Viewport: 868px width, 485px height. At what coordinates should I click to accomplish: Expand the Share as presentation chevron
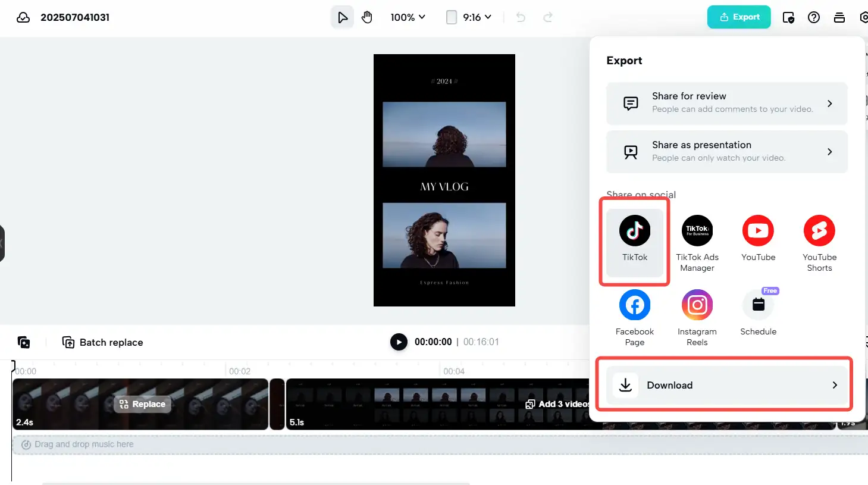(830, 152)
